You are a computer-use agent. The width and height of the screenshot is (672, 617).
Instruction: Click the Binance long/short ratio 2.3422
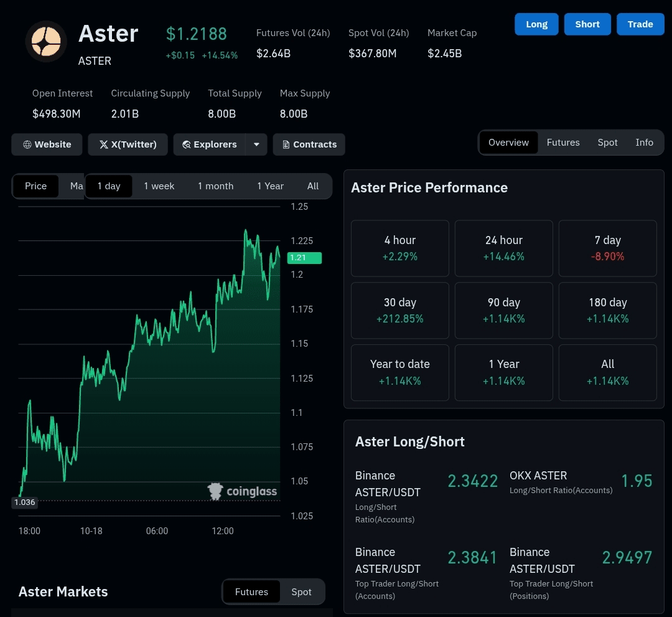473,481
